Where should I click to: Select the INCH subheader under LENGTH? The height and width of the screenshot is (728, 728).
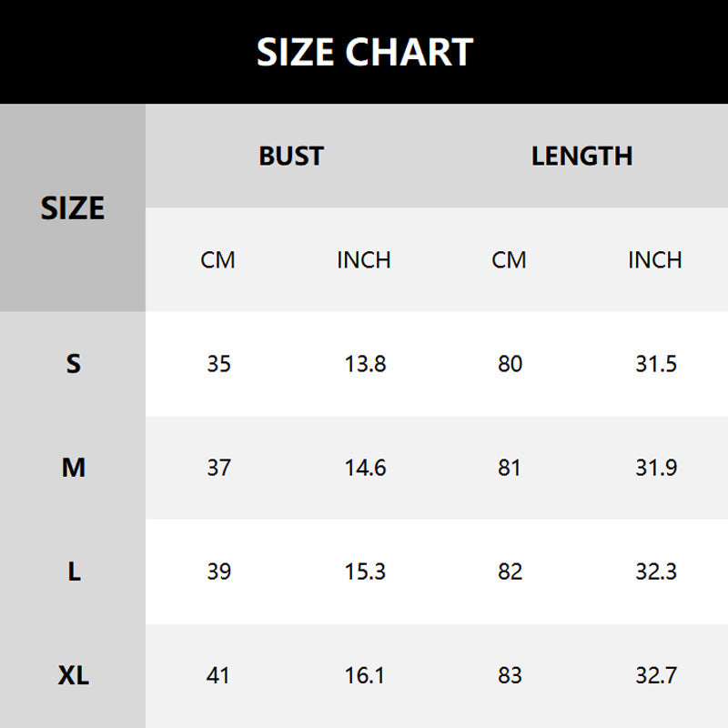coord(654,260)
